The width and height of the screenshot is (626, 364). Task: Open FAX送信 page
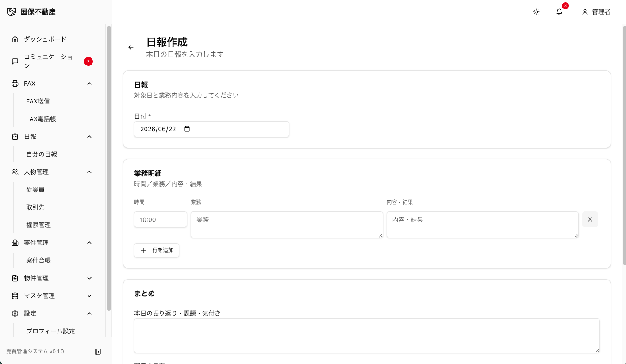tap(38, 101)
